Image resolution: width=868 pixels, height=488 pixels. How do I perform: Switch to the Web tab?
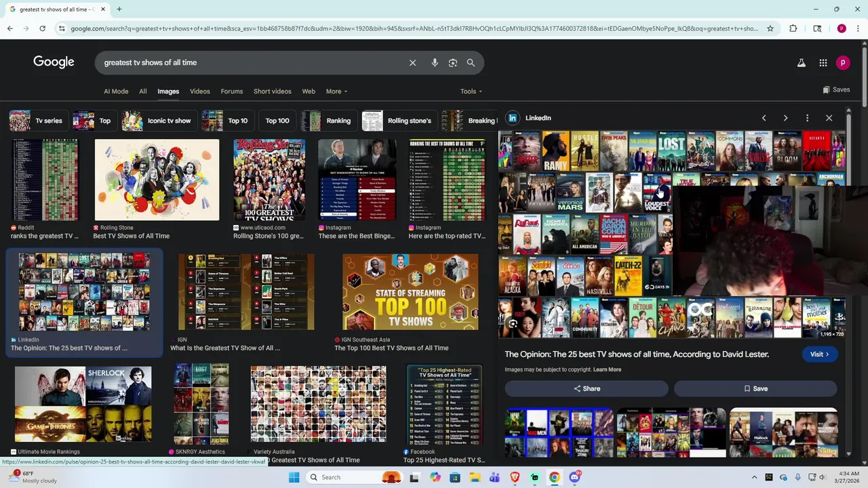(309, 91)
